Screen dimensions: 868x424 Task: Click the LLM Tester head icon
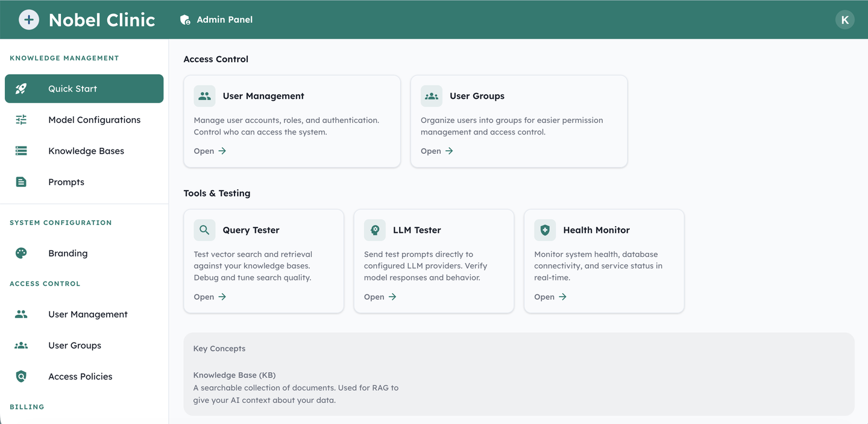(x=375, y=230)
